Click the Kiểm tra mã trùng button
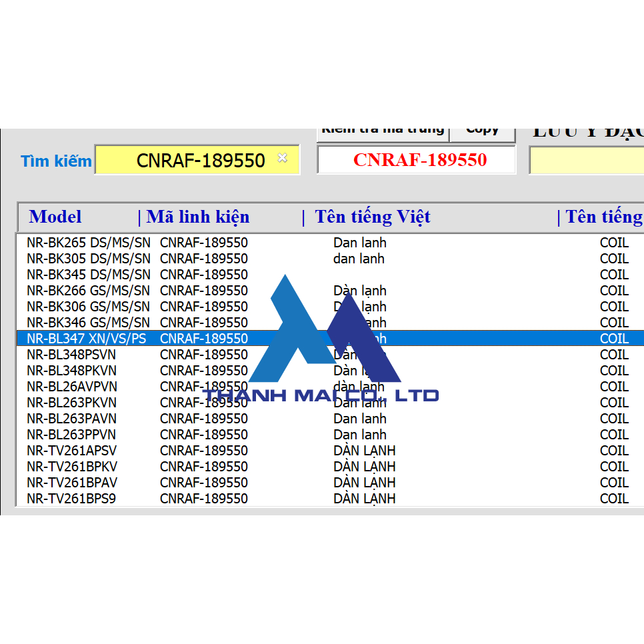The height and width of the screenshot is (644, 644). click(383, 131)
